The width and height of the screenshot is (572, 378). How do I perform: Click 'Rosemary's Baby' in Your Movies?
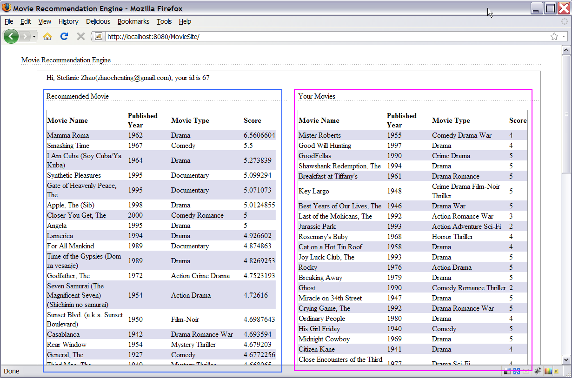(x=323, y=237)
